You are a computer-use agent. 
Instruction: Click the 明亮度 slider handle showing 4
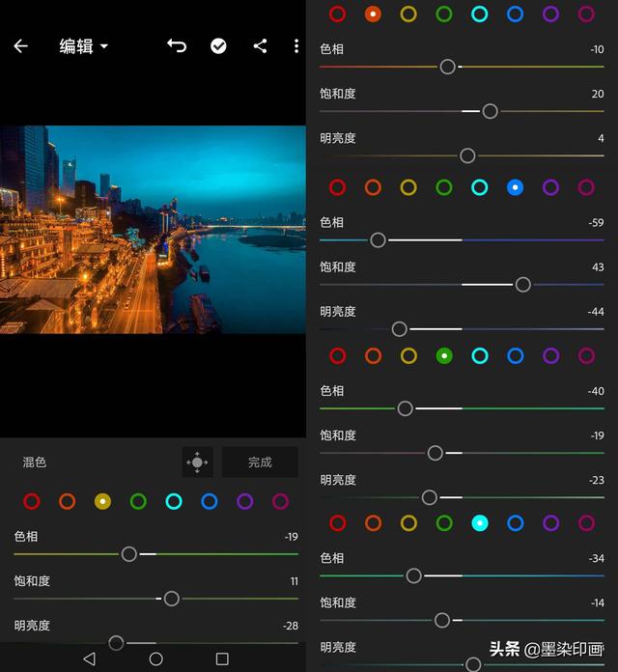[x=467, y=155]
